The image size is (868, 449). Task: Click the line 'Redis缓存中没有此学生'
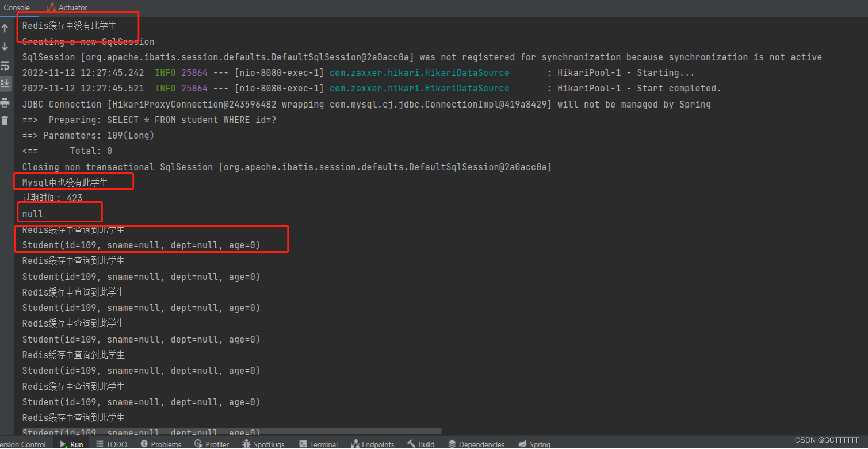tap(69, 26)
